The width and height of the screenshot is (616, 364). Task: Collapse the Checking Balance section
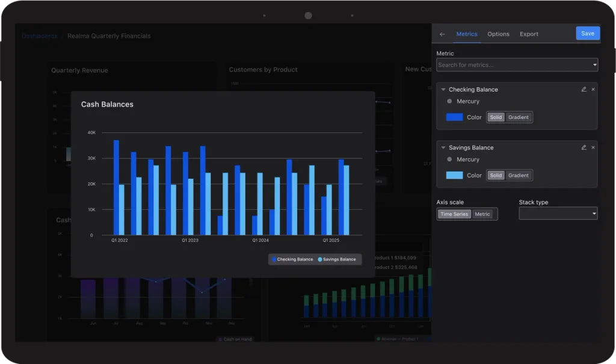coord(443,90)
